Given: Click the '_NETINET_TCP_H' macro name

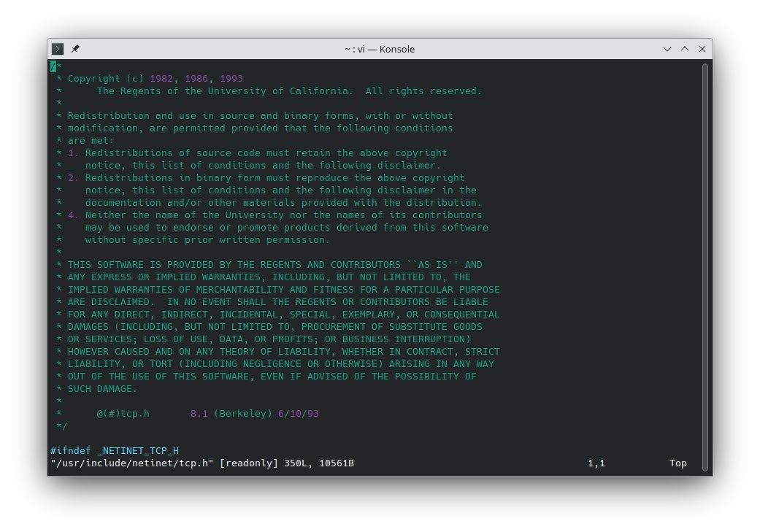Looking at the screenshot, I should (137, 451).
